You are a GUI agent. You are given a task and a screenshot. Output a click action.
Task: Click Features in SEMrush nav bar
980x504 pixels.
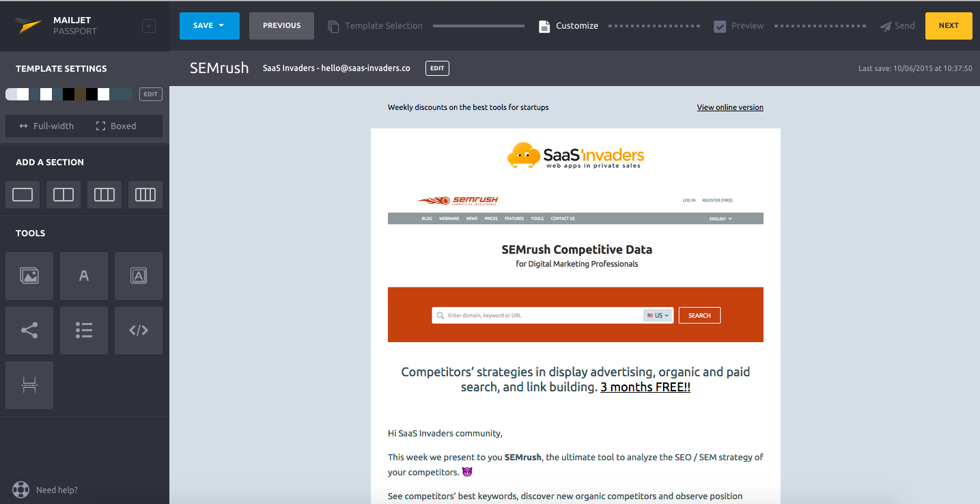click(514, 219)
